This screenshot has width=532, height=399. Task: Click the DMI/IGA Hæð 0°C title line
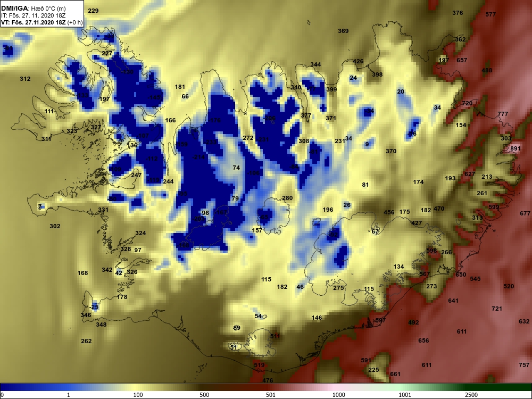coord(33,8)
